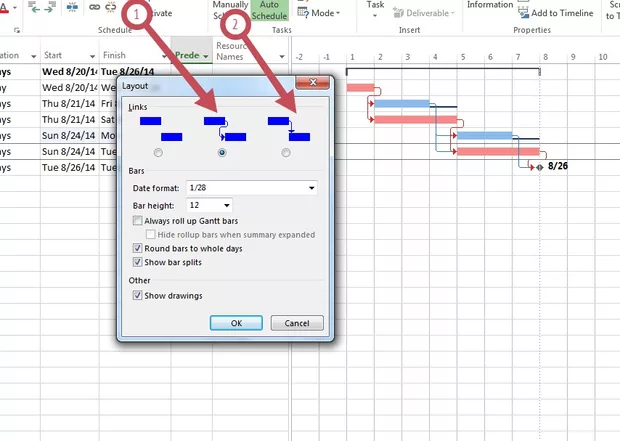The height and width of the screenshot is (441, 620).
Task: Open the Finish column filter arrow
Action: tap(164, 56)
